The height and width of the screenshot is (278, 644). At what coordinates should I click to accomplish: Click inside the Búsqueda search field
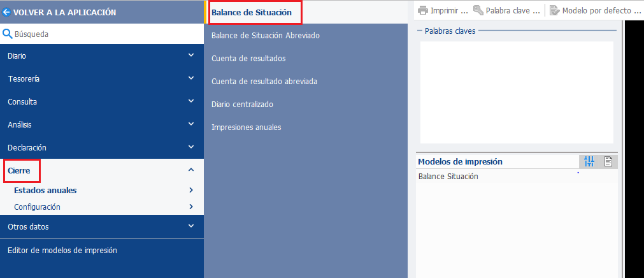tap(107, 34)
